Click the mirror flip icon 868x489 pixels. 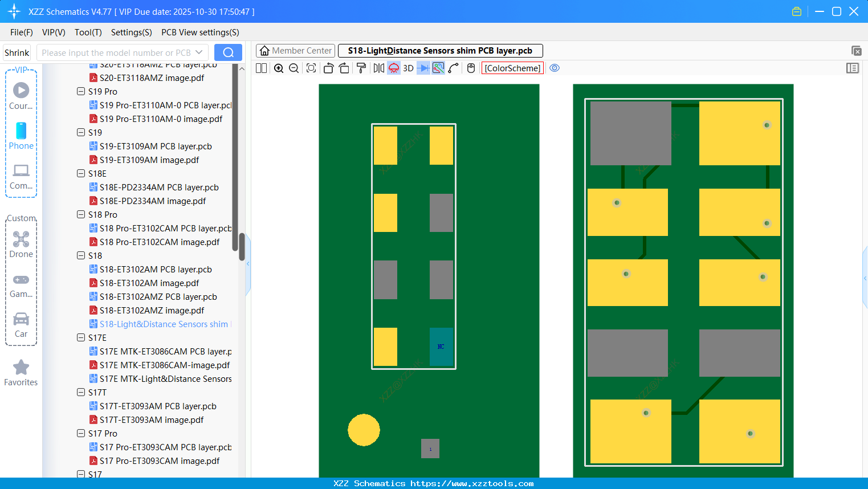tap(378, 68)
